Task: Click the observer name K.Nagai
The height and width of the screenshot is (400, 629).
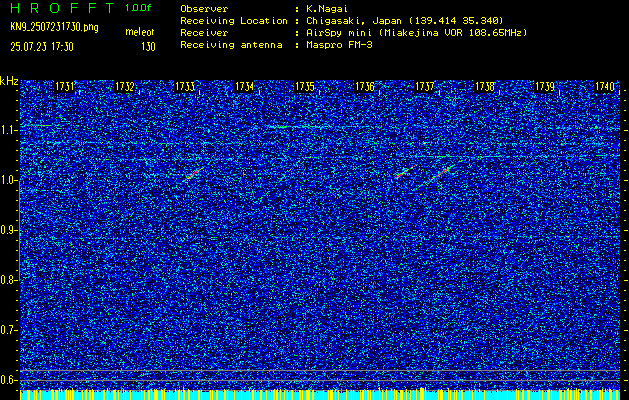Action: coord(326,9)
